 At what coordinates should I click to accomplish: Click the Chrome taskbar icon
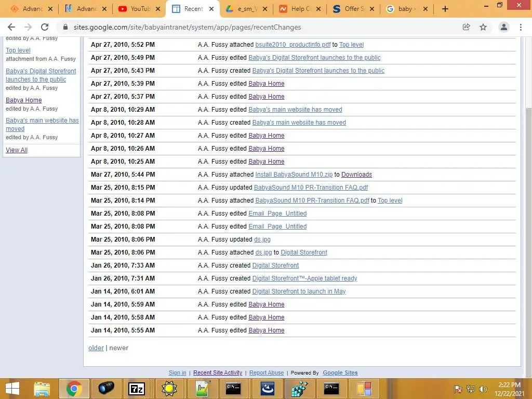click(x=74, y=389)
